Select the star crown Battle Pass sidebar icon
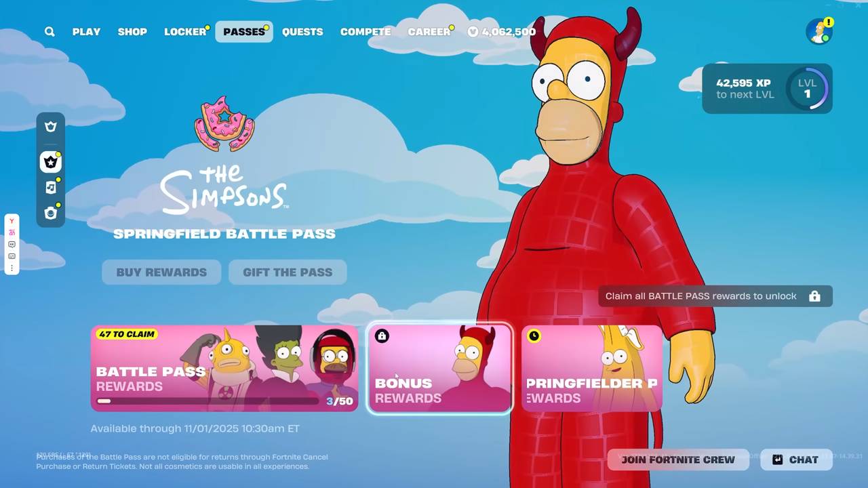The height and width of the screenshot is (488, 868). pyautogui.click(x=50, y=162)
